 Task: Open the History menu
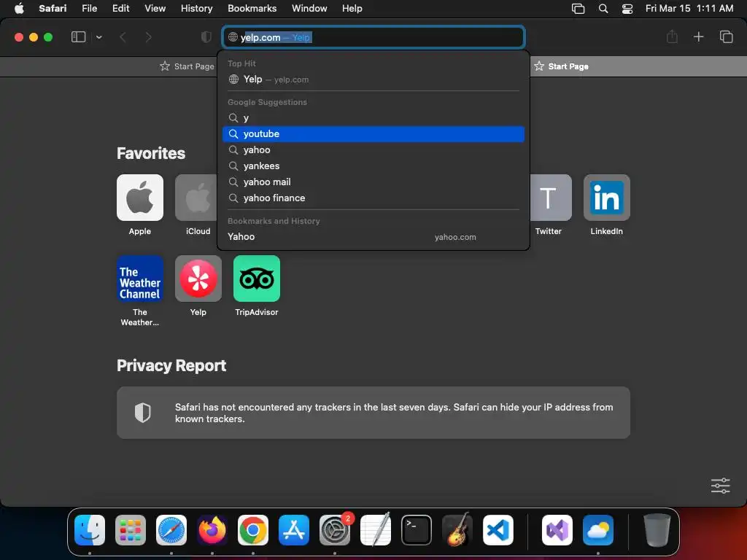(x=196, y=8)
